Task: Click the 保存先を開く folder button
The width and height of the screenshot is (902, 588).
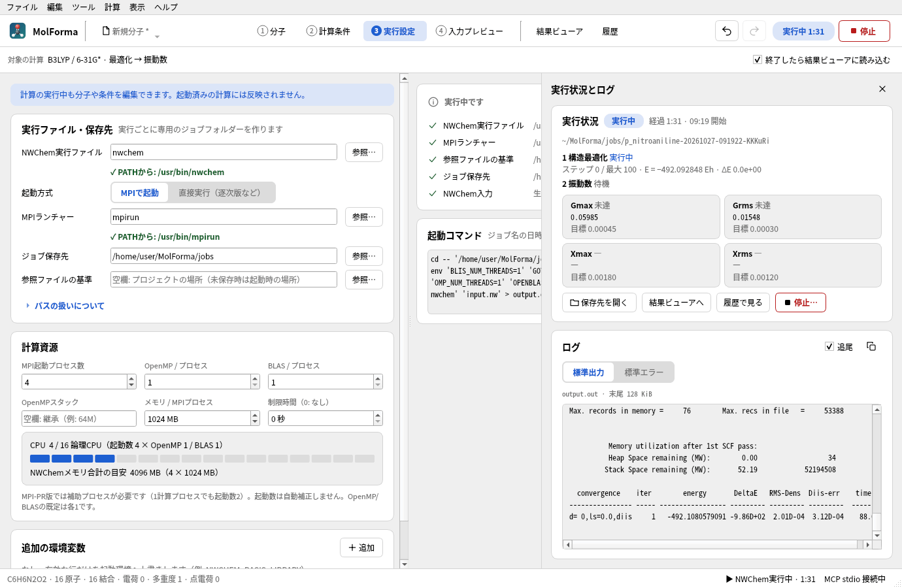Action: (x=599, y=302)
